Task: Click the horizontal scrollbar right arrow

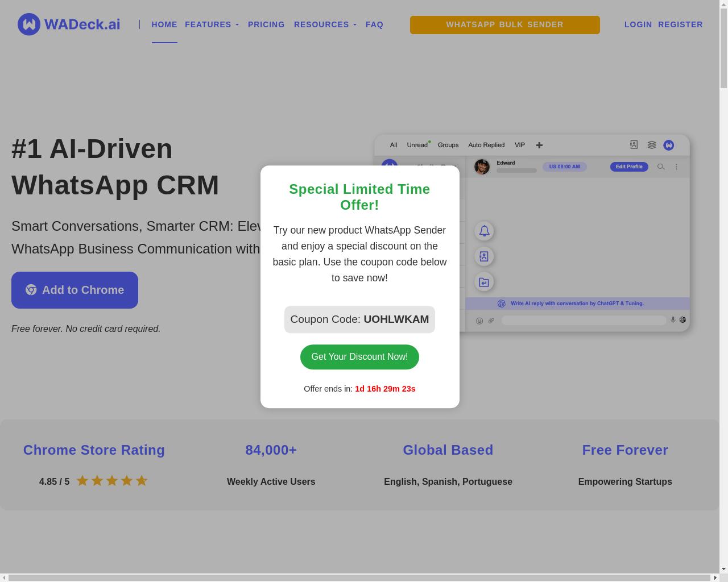Action: pos(715,577)
